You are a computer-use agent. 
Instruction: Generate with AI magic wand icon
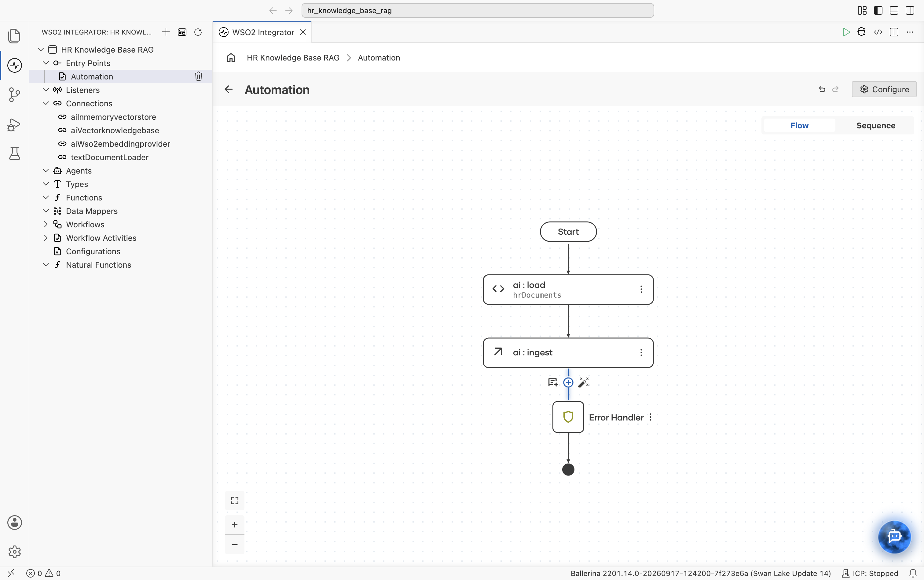[x=583, y=382]
